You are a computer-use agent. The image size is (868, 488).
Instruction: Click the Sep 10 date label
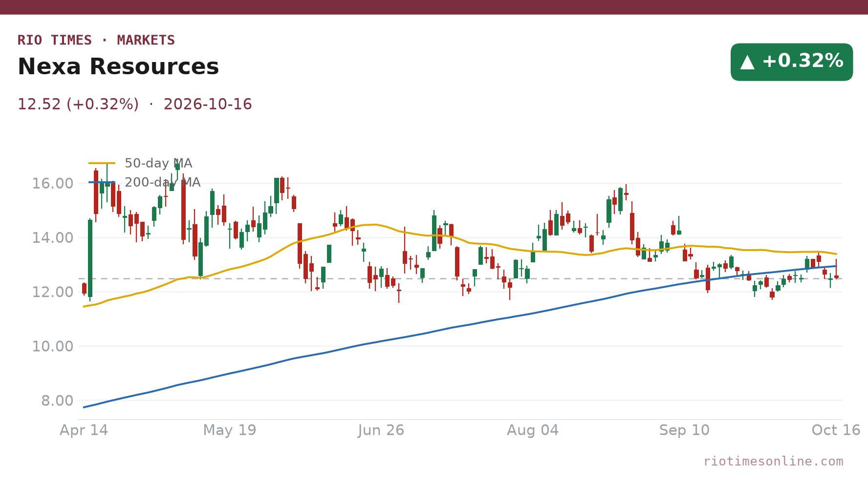pyautogui.click(x=684, y=430)
